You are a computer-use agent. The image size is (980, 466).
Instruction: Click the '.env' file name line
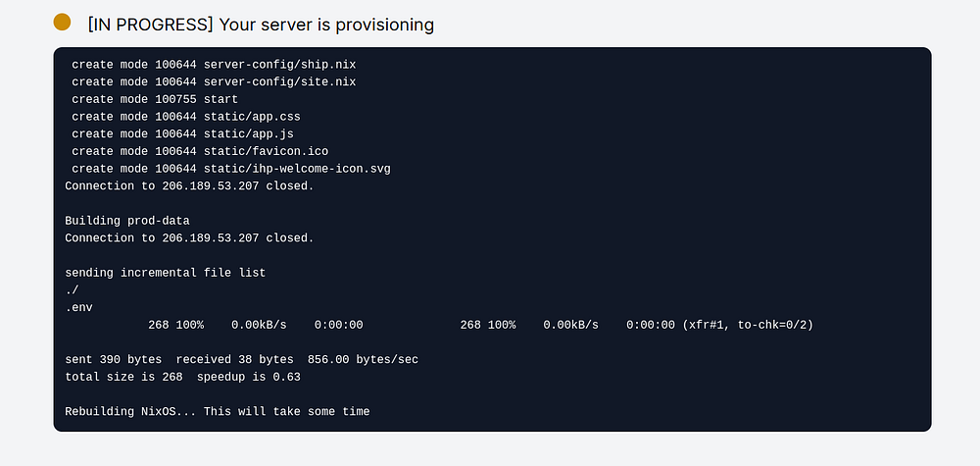(78, 308)
